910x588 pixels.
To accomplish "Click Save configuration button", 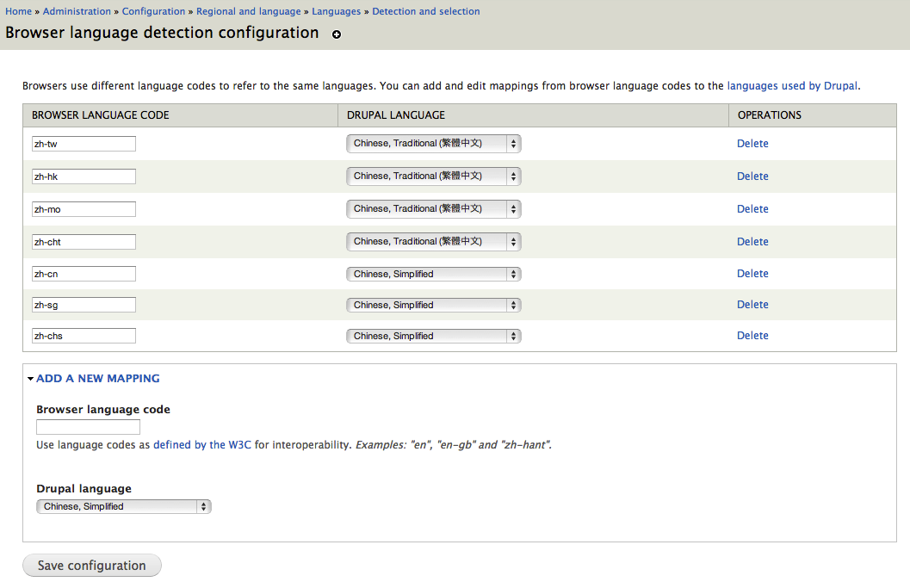I will click(x=92, y=566).
